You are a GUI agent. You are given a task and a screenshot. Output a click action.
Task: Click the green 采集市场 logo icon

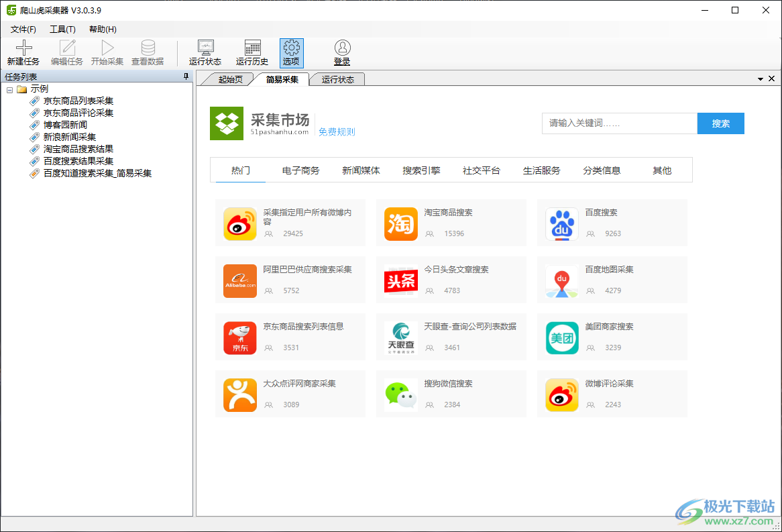[227, 123]
